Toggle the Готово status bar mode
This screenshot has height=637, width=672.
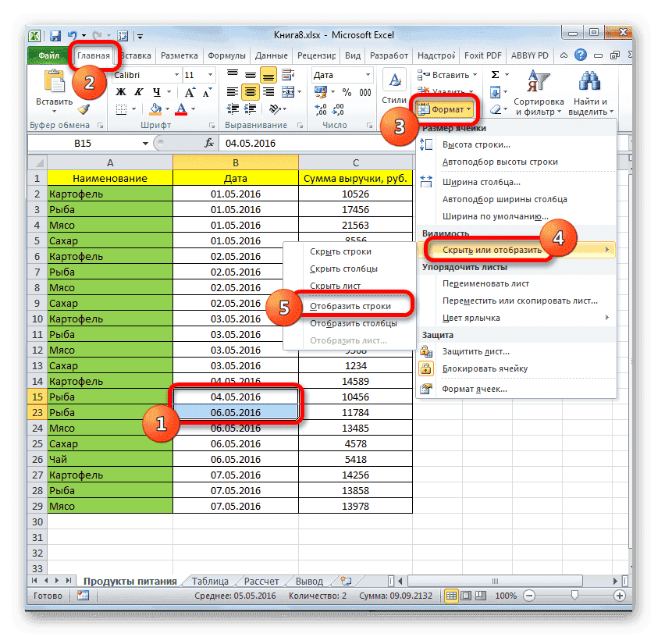tap(48, 595)
